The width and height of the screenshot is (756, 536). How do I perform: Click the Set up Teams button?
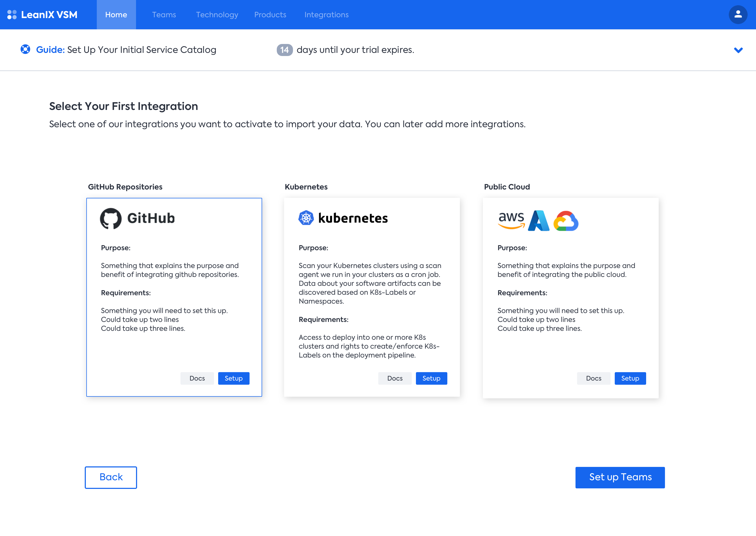[x=620, y=477]
